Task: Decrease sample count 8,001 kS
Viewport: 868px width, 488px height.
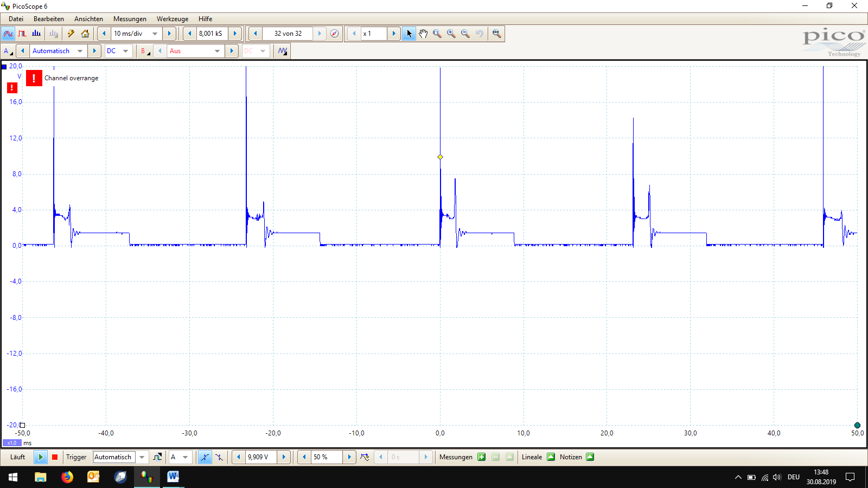Action: click(x=189, y=34)
